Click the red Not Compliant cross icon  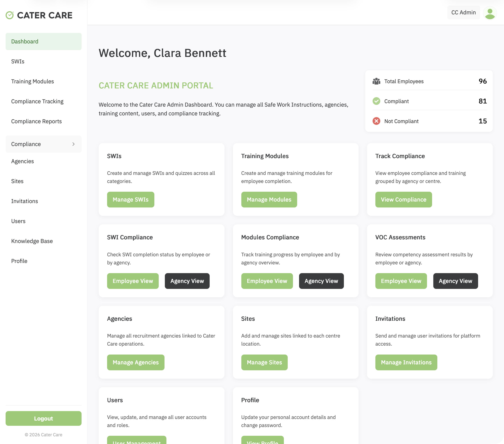(x=376, y=121)
